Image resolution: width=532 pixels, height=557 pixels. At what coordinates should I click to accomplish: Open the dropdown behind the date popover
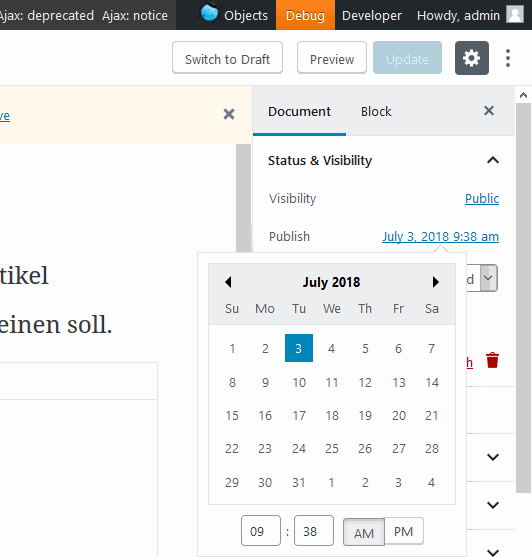click(x=489, y=278)
